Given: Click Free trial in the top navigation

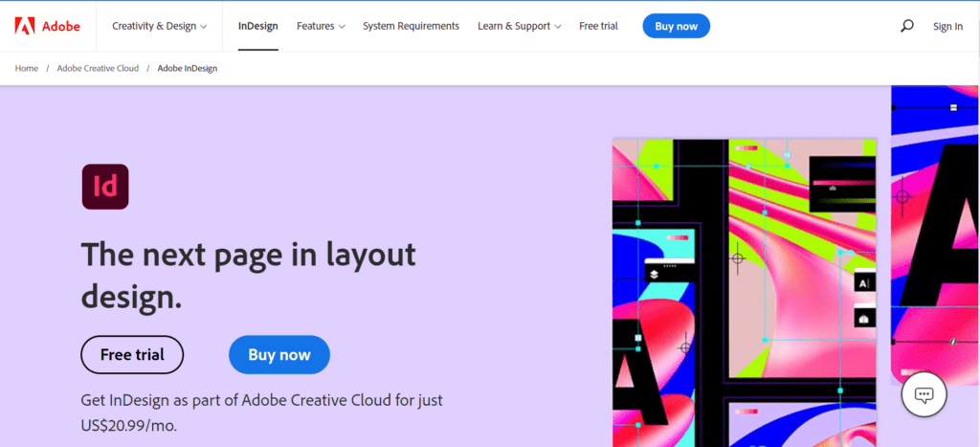Looking at the screenshot, I should [x=598, y=26].
